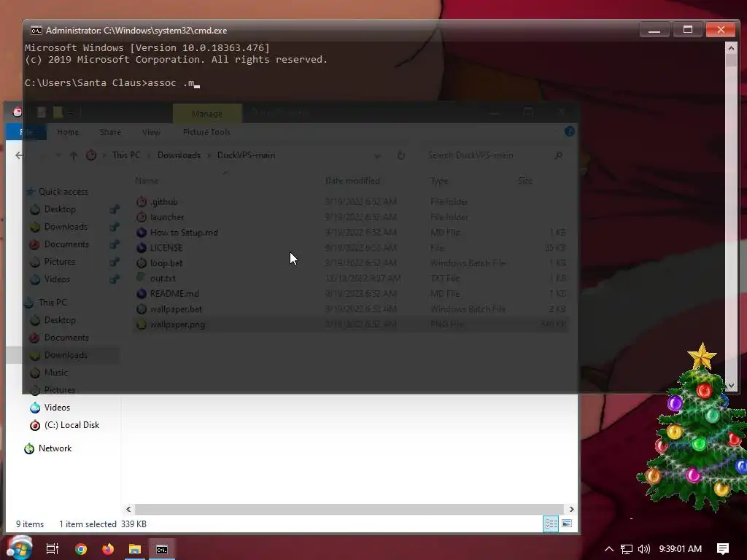
Task: Switch to large thumbnails view layout
Action: point(567,524)
